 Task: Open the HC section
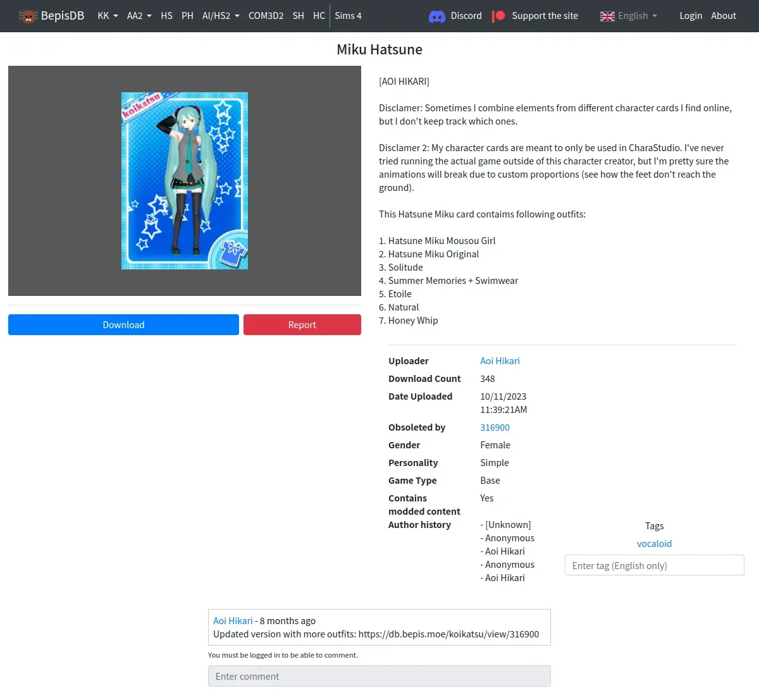click(319, 16)
